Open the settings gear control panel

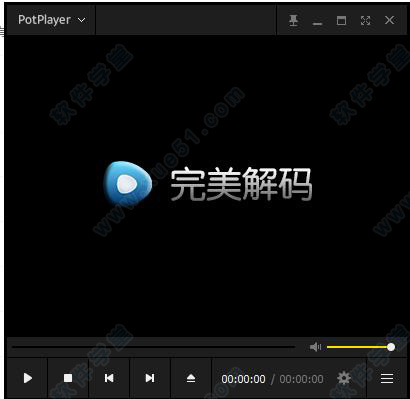coord(344,378)
